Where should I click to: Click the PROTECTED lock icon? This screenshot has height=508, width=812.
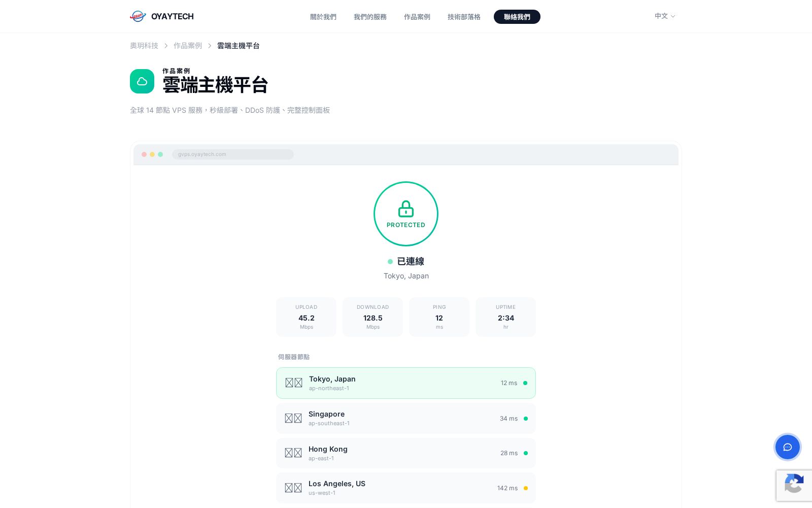click(x=405, y=209)
